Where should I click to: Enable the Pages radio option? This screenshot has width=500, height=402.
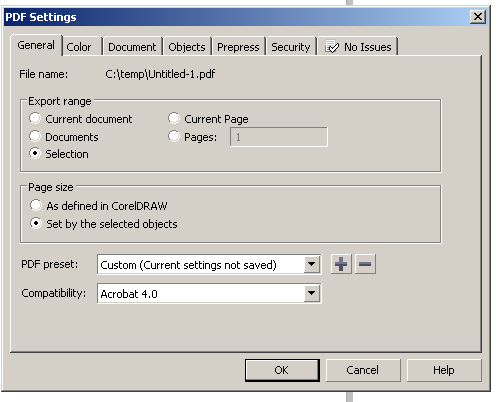pyautogui.click(x=174, y=136)
